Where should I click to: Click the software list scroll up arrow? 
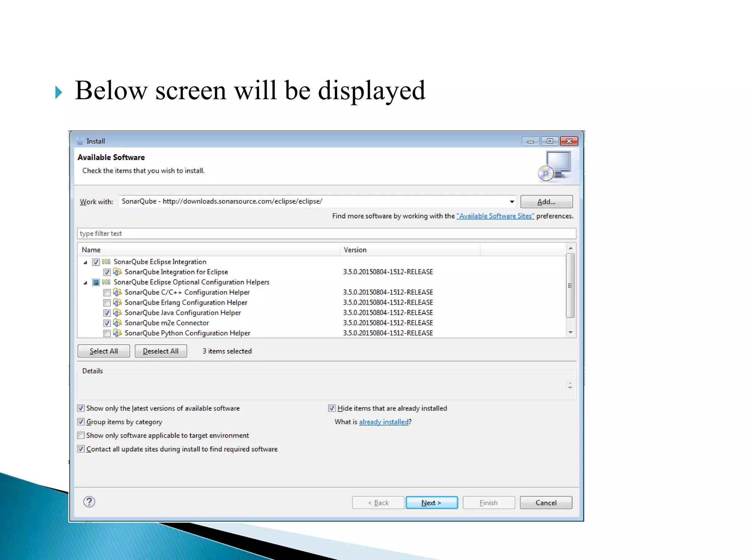coord(570,248)
